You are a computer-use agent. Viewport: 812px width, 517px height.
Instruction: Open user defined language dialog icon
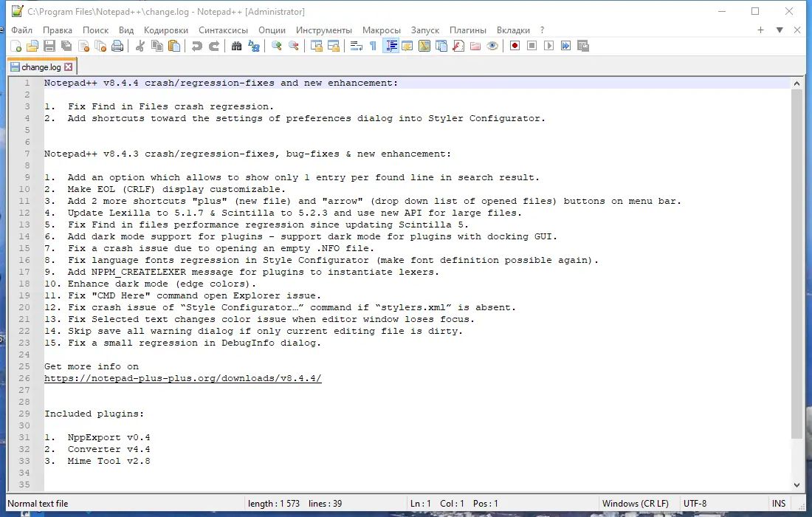(407, 46)
